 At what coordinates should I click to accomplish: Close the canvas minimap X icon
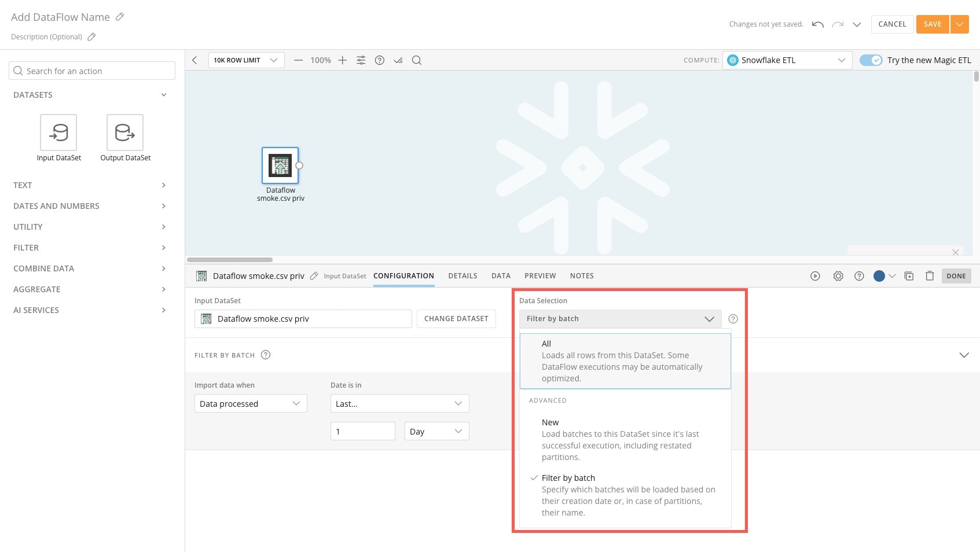pos(956,252)
